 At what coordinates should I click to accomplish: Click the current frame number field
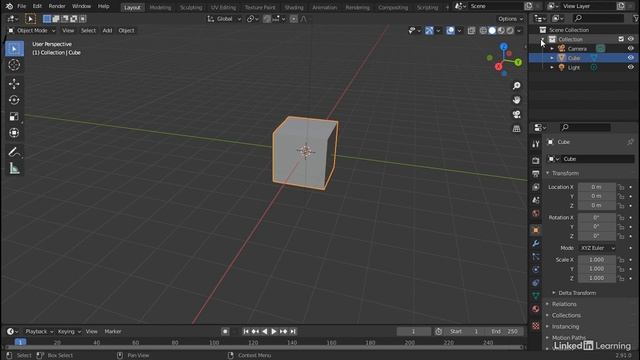(x=413, y=331)
